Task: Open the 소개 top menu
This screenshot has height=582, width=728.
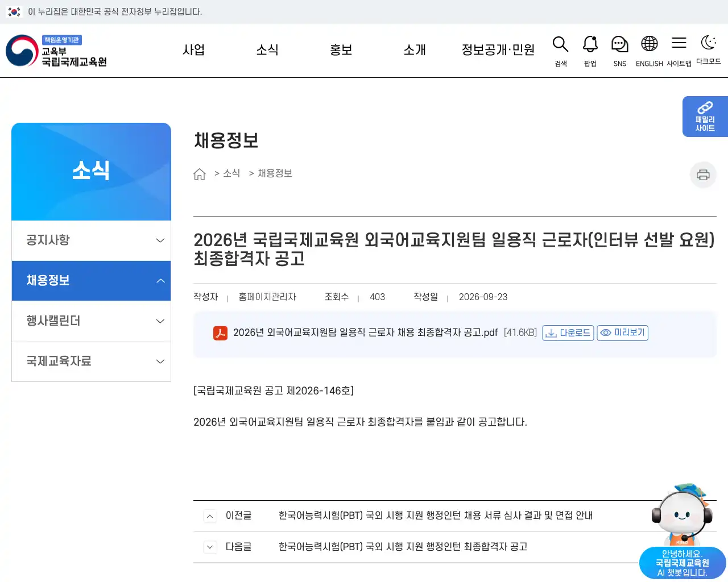Action: (x=415, y=50)
